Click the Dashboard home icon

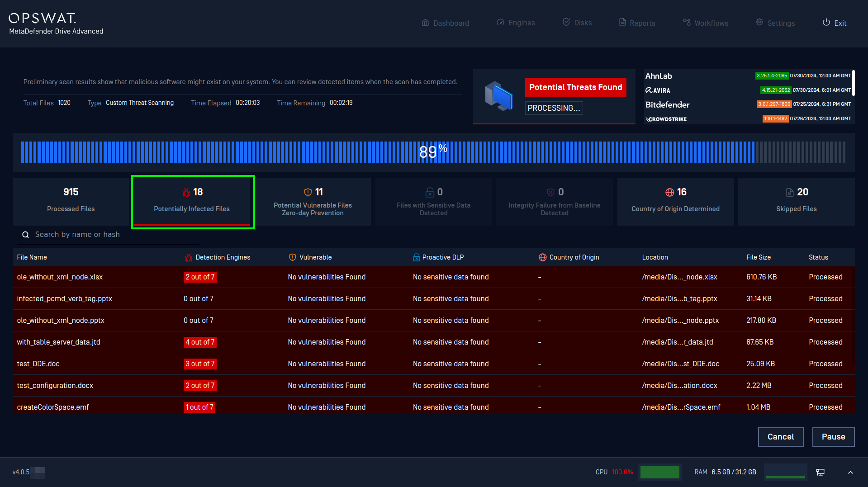click(x=425, y=23)
